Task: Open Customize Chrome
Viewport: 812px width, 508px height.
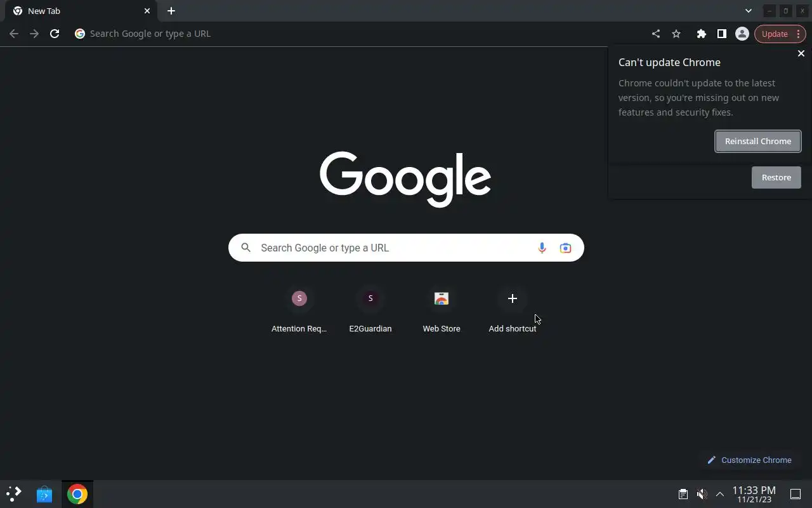Action: point(749,460)
